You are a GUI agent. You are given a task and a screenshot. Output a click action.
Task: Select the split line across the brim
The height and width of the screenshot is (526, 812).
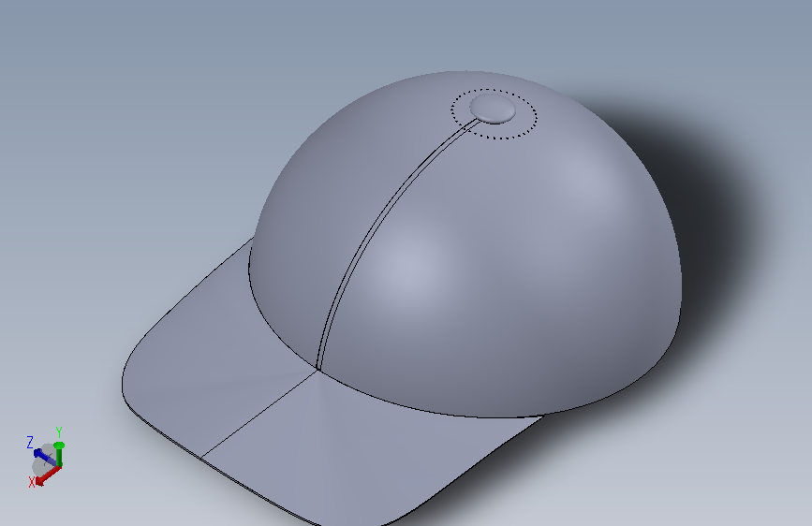click(x=258, y=415)
